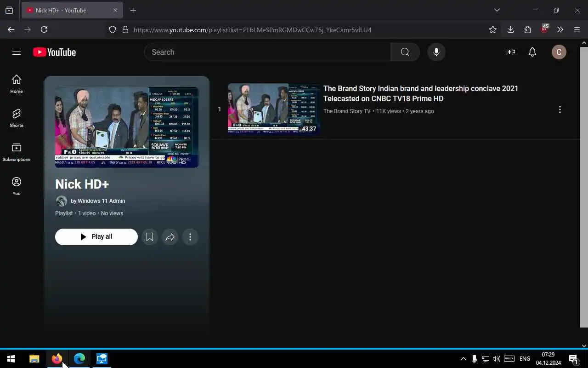
Task: Go to Home in the sidebar
Action: 17,84
